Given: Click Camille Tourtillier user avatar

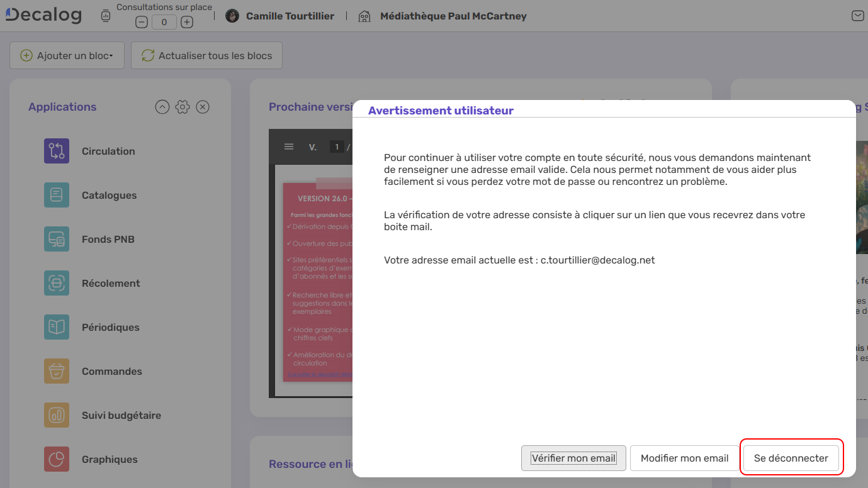Looking at the screenshot, I should tap(232, 16).
